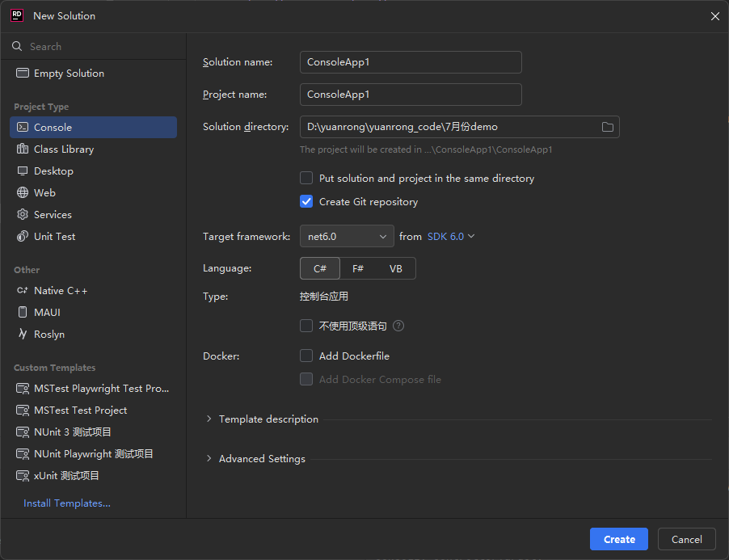Select the Unit Test project icon
The image size is (729, 560).
[x=23, y=237]
